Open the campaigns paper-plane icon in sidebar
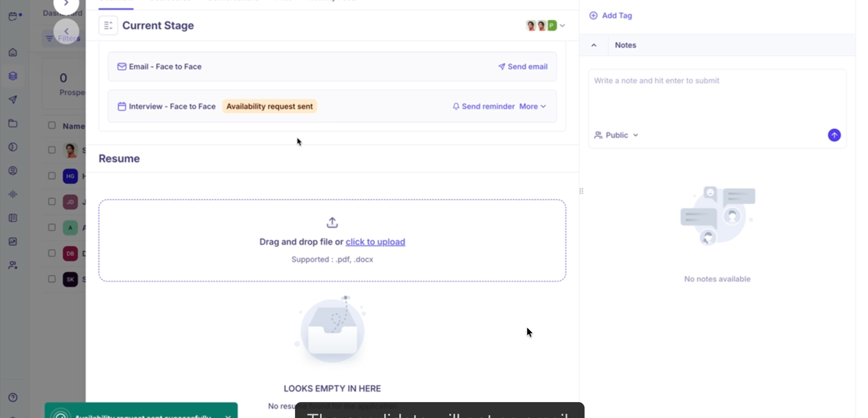Viewport: 868px width, 418px height. click(13, 99)
